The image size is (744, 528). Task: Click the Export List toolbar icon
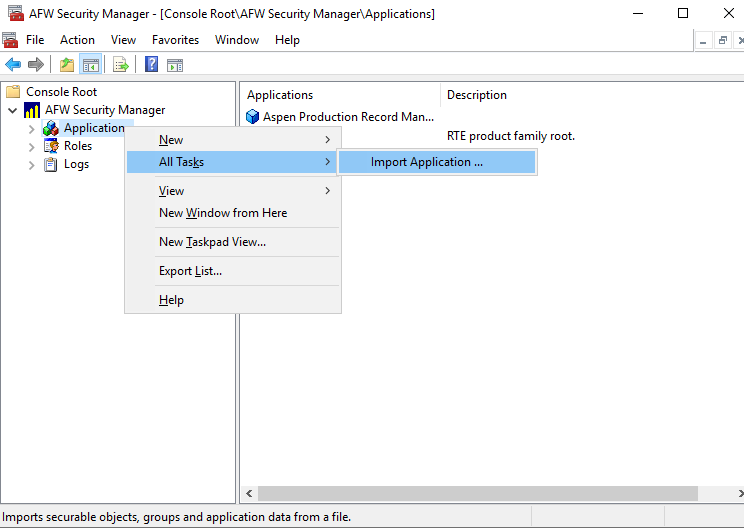click(x=121, y=65)
